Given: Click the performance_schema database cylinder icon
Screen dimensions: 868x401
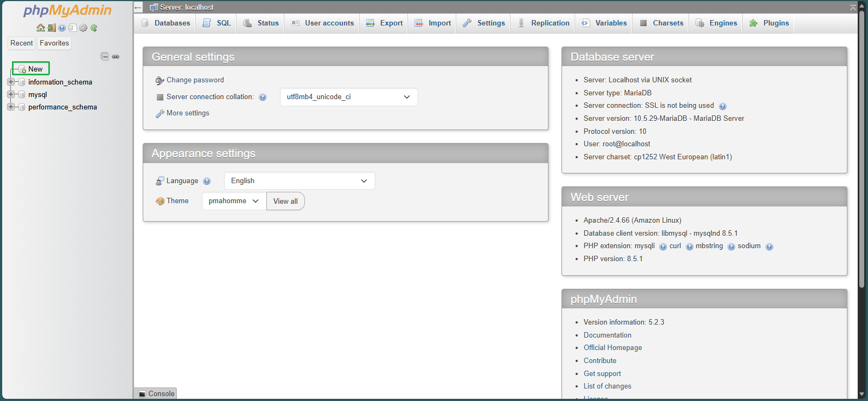Looking at the screenshot, I should [22, 107].
